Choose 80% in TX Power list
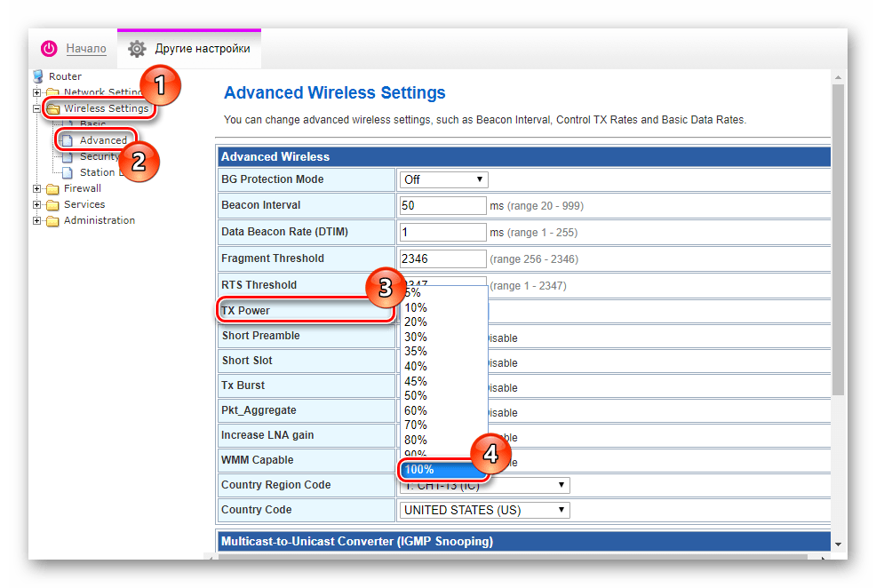 443,440
